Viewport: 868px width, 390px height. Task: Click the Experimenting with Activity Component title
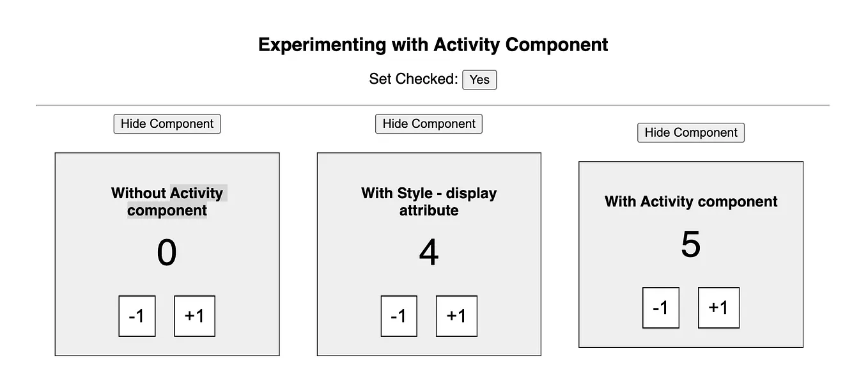[x=432, y=45]
